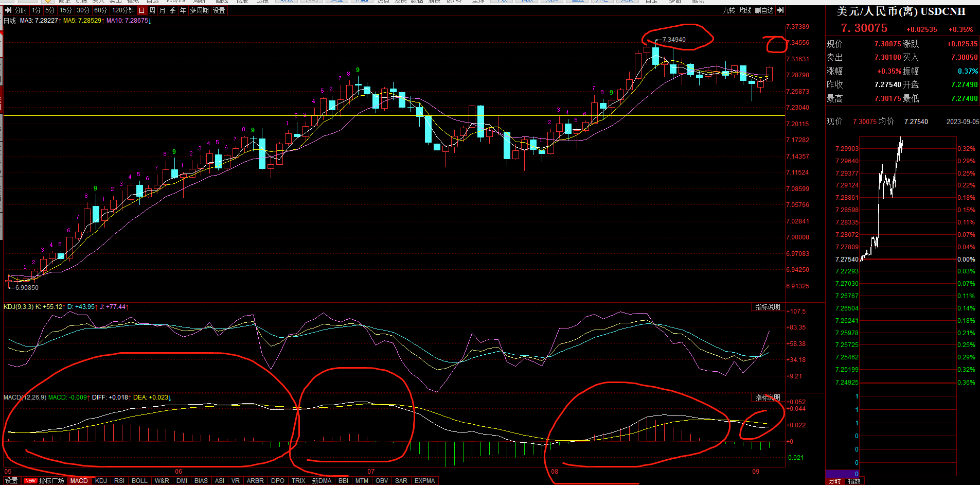This screenshot has width=980, height=485.
Task: Open the 多周期 multi-period selector
Action: (x=199, y=10)
